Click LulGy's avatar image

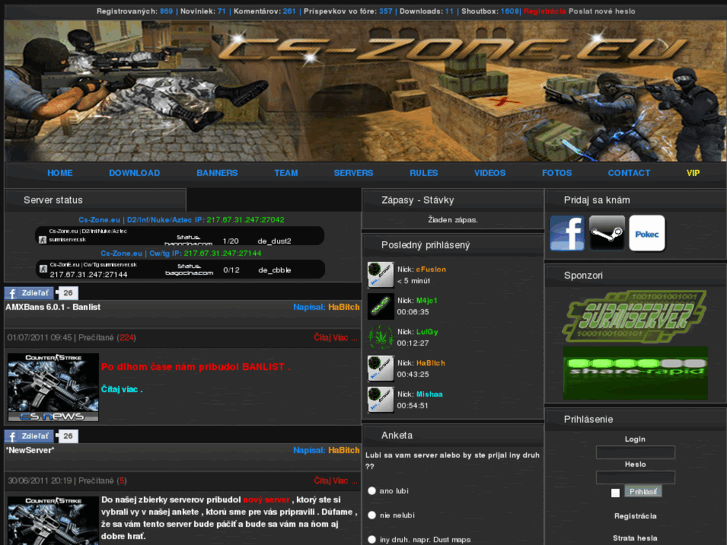(x=381, y=337)
